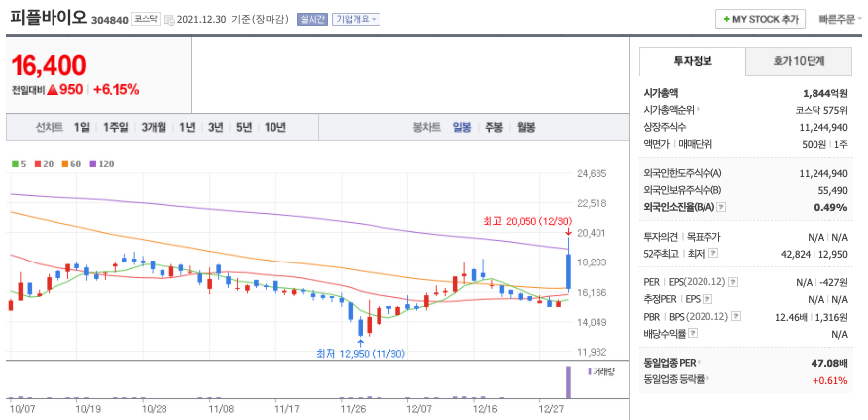Select the 3개월 line chart period
The height and width of the screenshot is (420, 868).
click(x=154, y=127)
